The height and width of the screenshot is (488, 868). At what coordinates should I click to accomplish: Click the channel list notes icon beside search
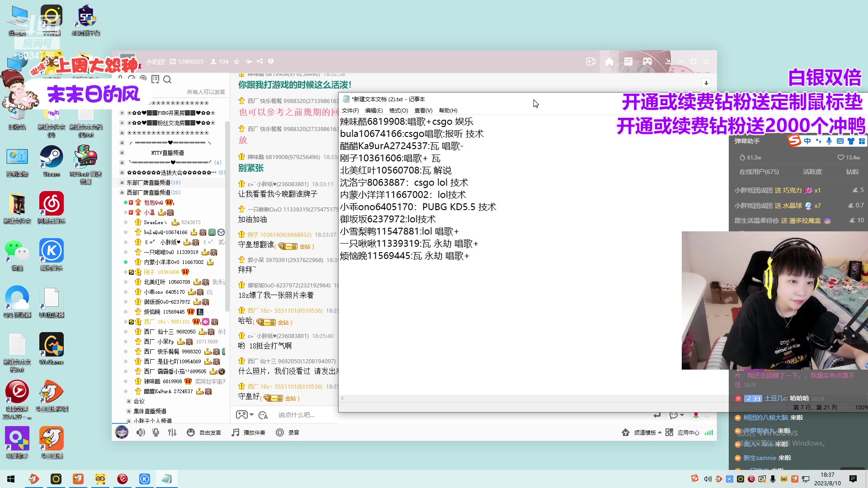coord(155,80)
